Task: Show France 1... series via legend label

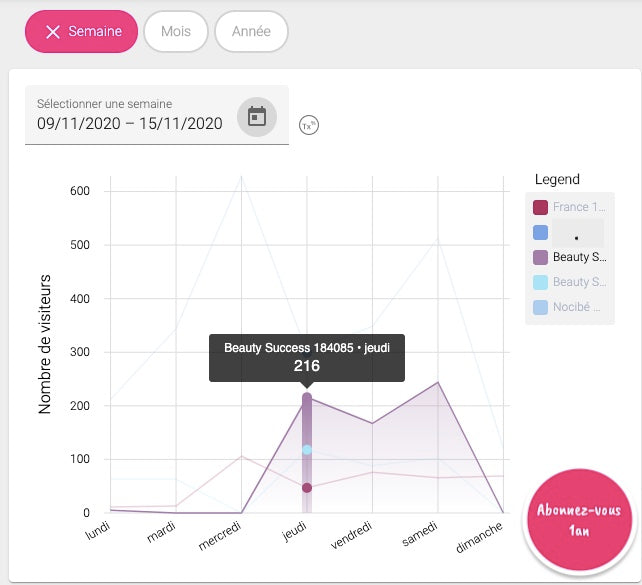Action: [x=579, y=207]
